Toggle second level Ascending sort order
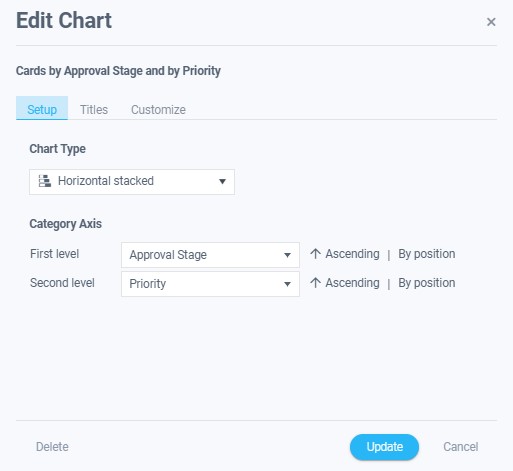Viewport: 513px width, 471px height. 352,283
